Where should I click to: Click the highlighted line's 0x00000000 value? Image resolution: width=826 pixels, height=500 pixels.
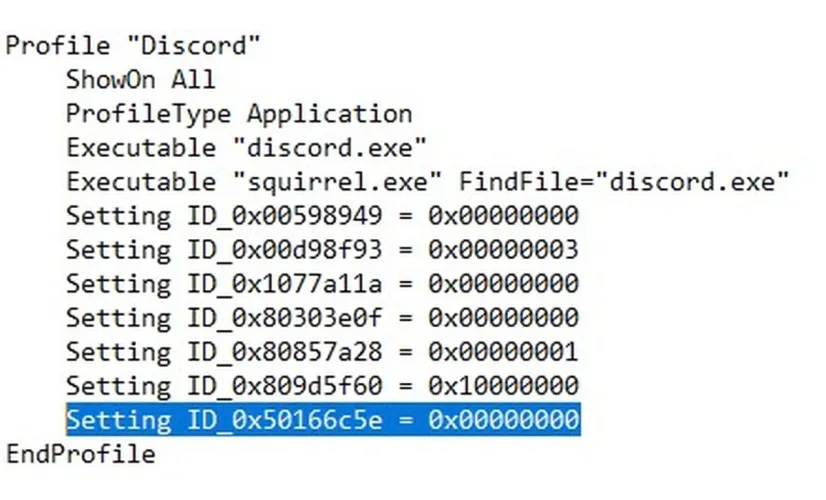tap(502, 420)
